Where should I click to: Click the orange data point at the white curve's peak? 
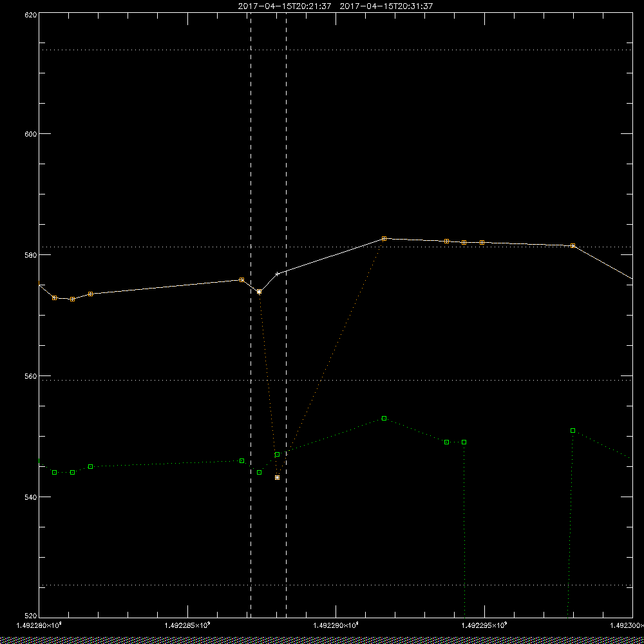tap(384, 239)
